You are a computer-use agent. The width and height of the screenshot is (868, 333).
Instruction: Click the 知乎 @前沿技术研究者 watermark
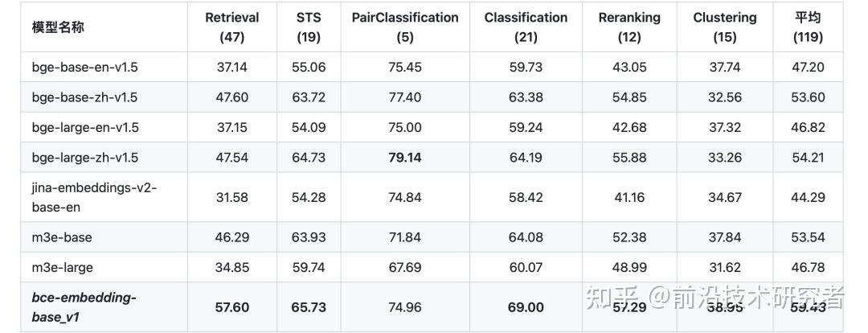coord(715,298)
